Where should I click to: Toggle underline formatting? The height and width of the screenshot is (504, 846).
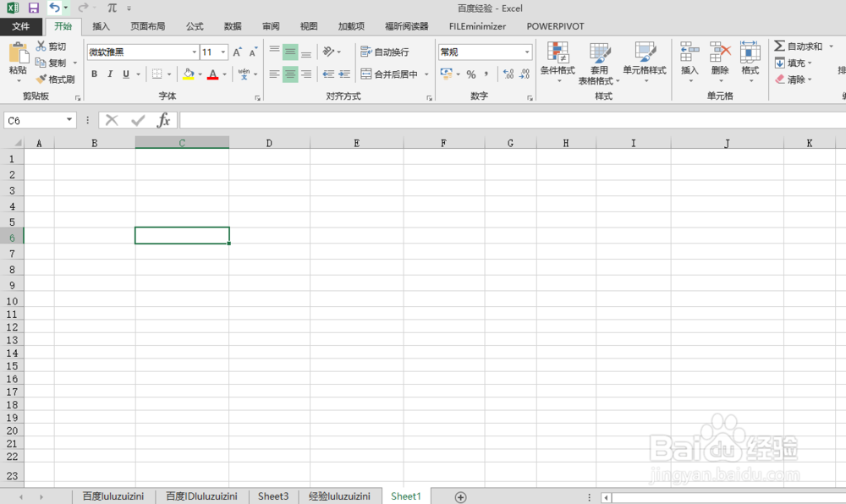pos(126,74)
